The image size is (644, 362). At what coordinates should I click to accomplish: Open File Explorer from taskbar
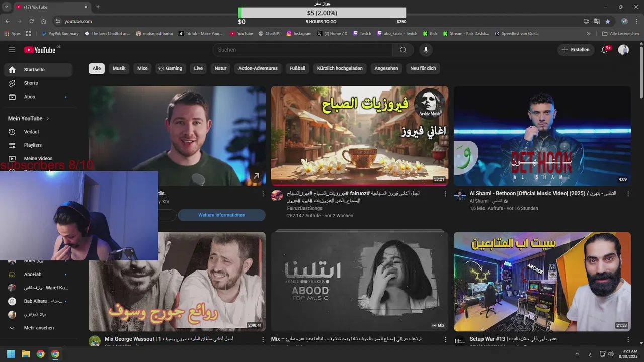pyautogui.click(x=26, y=354)
